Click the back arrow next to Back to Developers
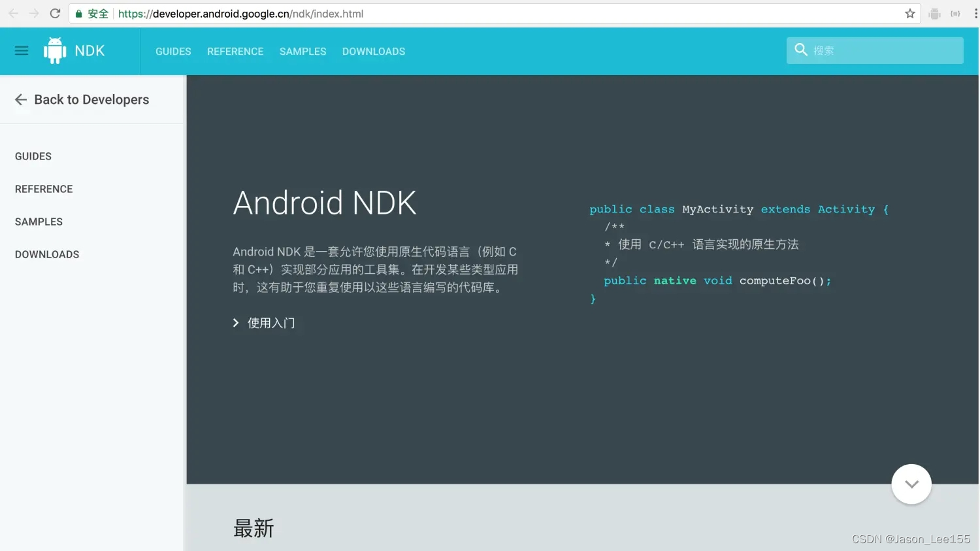The width and height of the screenshot is (980, 551). point(20,99)
